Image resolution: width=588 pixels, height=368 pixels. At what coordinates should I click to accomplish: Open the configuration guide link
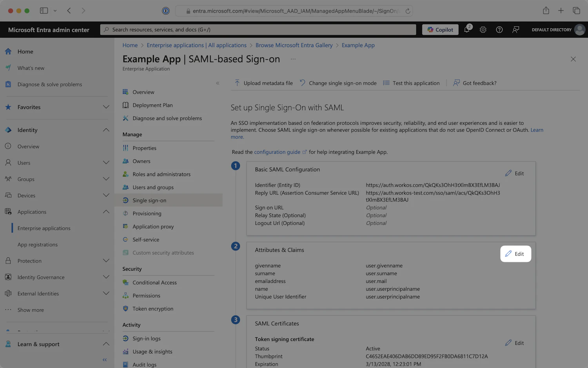click(x=280, y=152)
